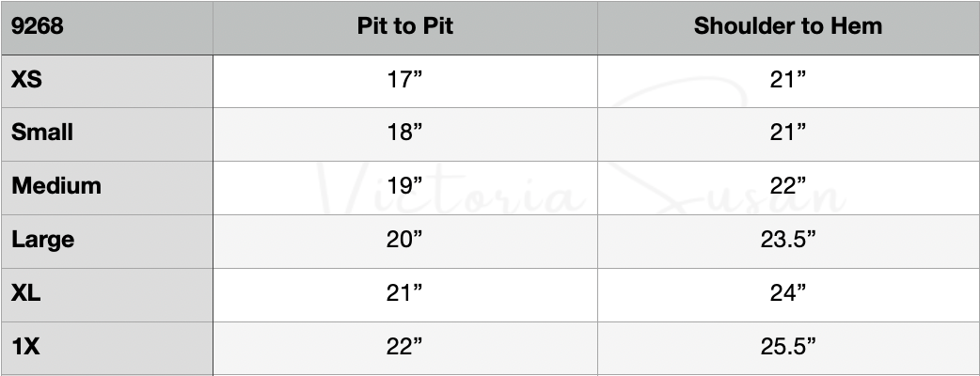The height and width of the screenshot is (376, 980).
Task: Click the Medium row label
Action: click(x=56, y=186)
